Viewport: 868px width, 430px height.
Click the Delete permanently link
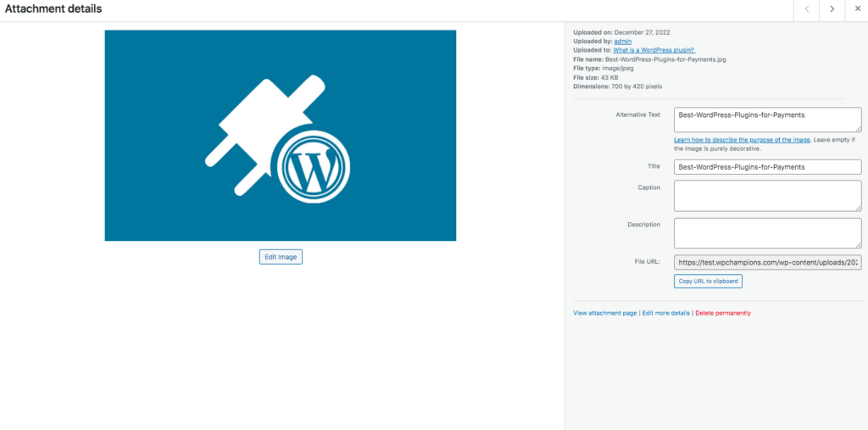(723, 313)
